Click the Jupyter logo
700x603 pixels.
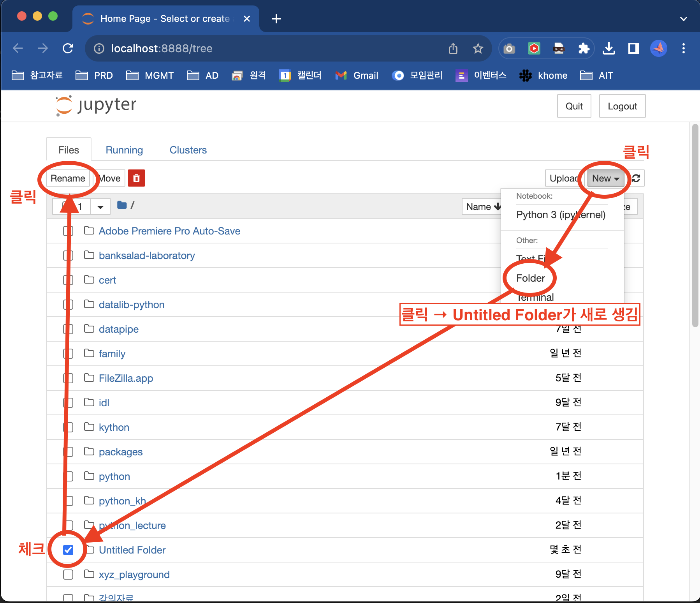point(96,105)
